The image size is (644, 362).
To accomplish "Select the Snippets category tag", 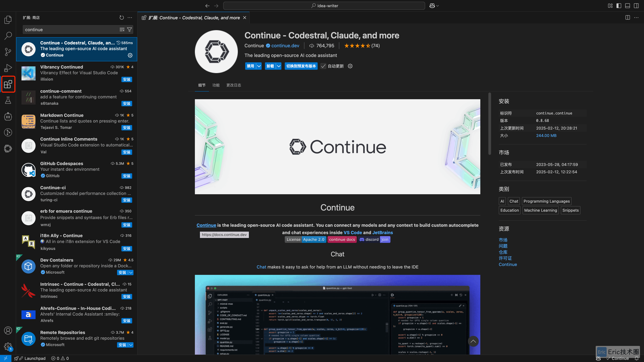I will (x=570, y=210).
